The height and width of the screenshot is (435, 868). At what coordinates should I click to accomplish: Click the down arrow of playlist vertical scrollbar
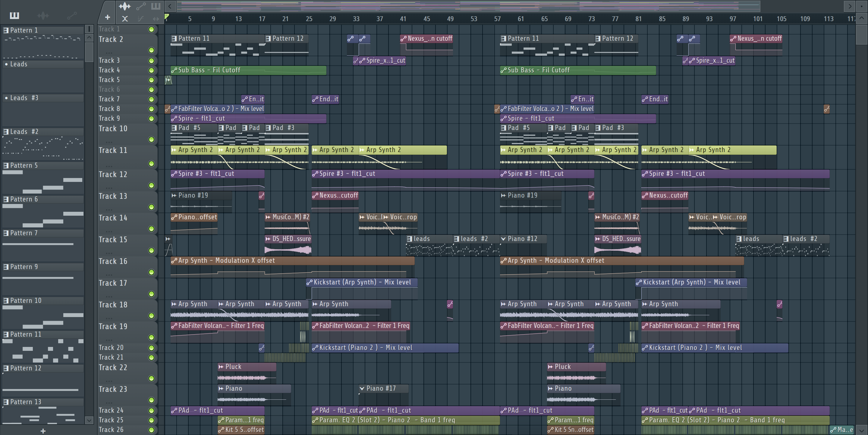pos(862,430)
